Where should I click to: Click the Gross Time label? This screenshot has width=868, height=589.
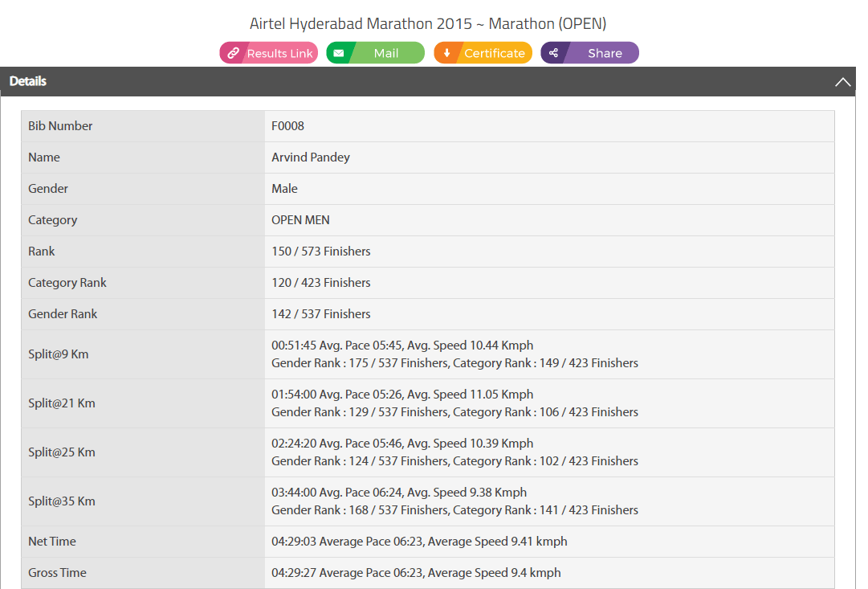(x=57, y=572)
